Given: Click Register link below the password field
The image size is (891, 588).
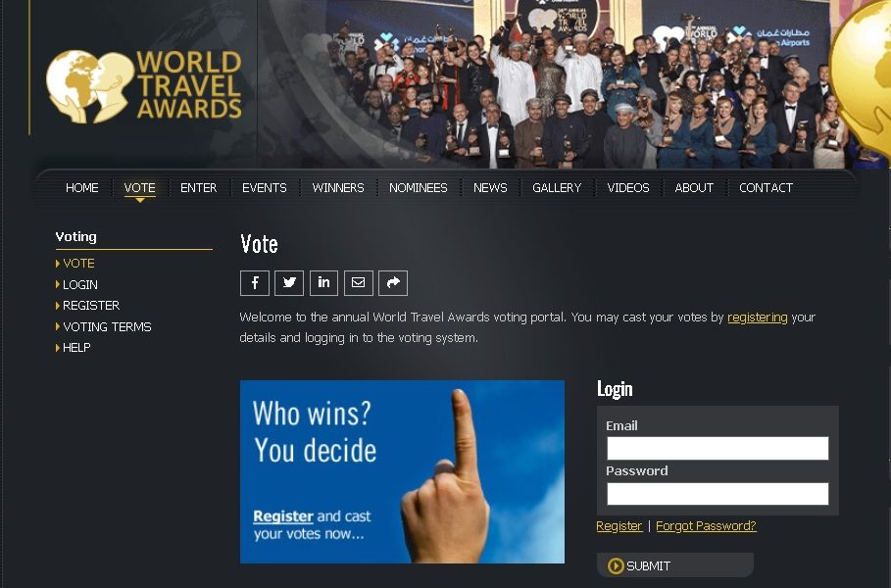Looking at the screenshot, I should (x=619, y=526).
